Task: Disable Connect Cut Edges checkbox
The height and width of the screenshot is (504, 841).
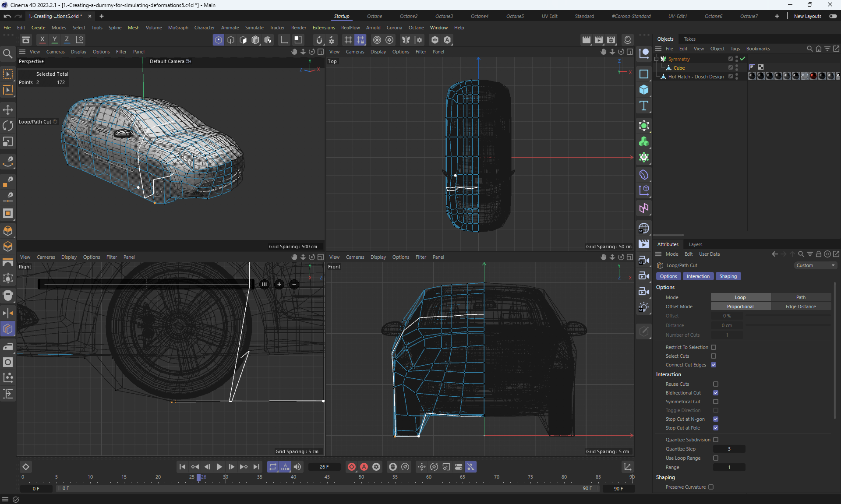Action: [714, 365]
